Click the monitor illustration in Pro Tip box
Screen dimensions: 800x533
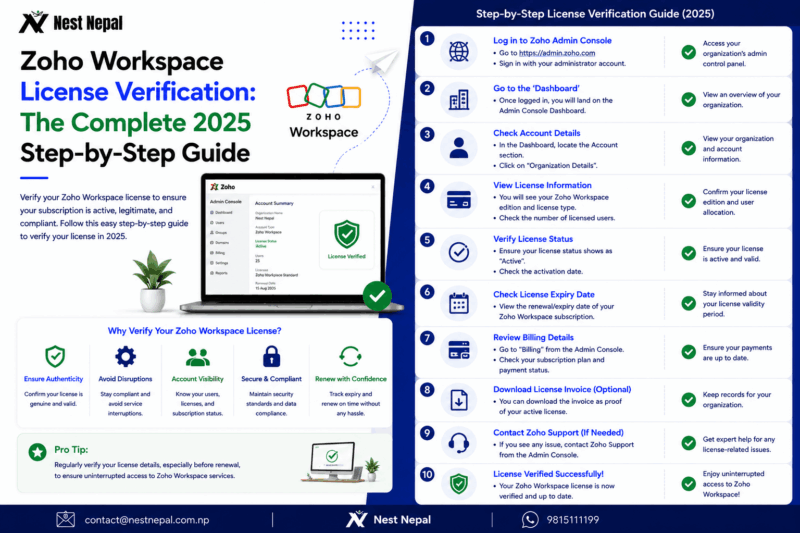tap(333, 462)
